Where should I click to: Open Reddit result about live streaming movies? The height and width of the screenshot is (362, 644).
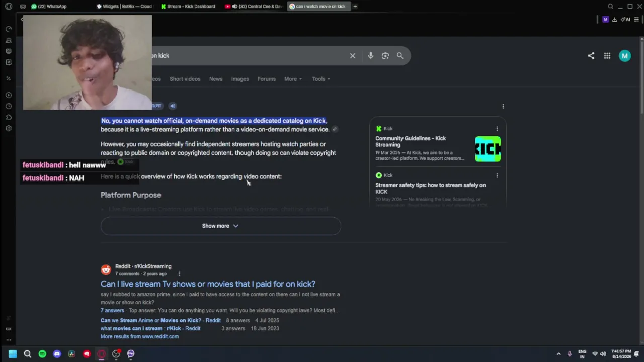pos(208,284)
